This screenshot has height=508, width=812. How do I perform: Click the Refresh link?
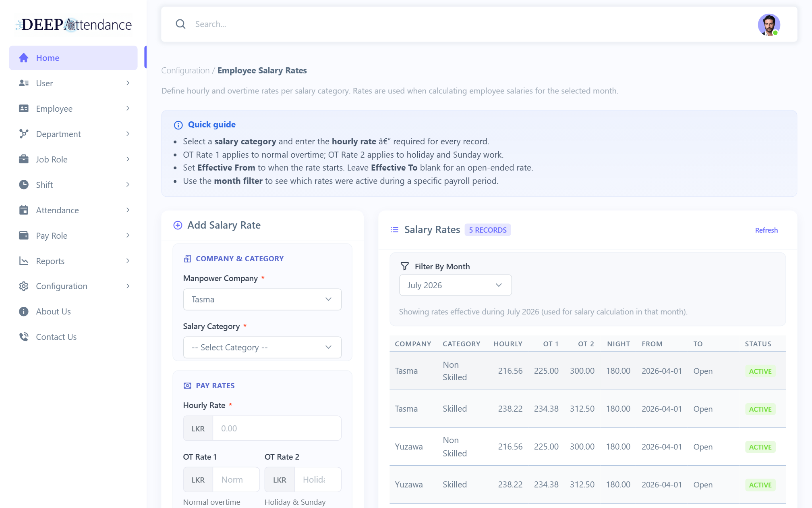point(766,230)
